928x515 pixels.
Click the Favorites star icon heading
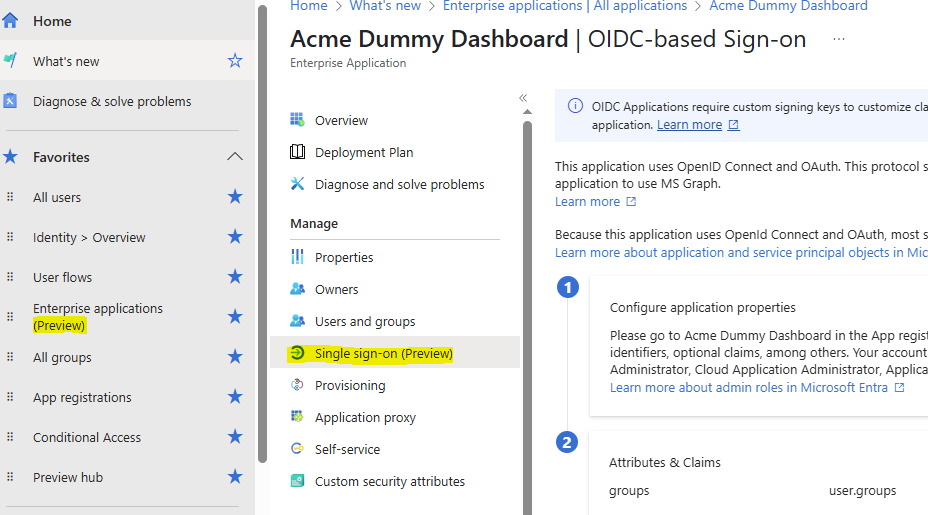(x=9, y=157)
